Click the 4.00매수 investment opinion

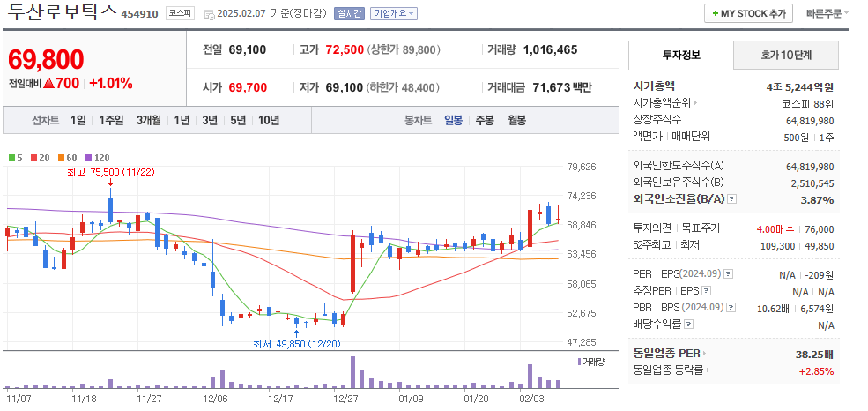click(775, 228)
